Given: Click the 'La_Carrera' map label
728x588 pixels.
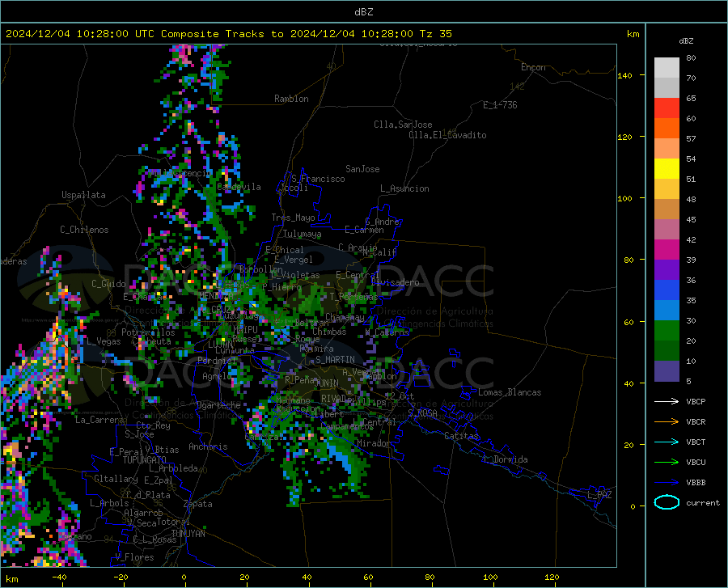Looking at the screenshot, I should point(99,420).
